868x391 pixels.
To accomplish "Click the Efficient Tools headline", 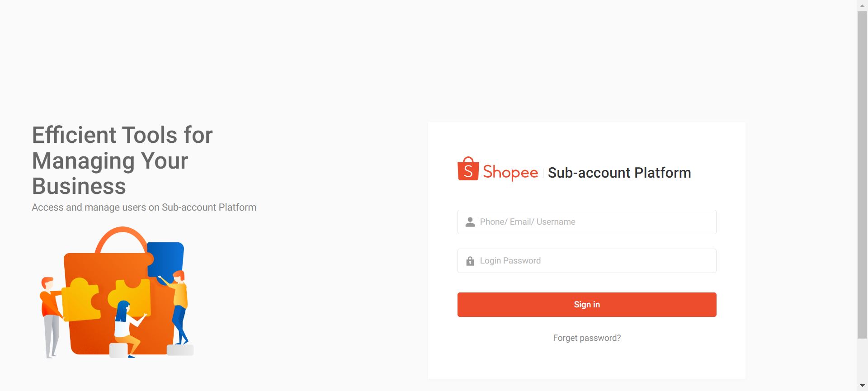I will 122,160.
